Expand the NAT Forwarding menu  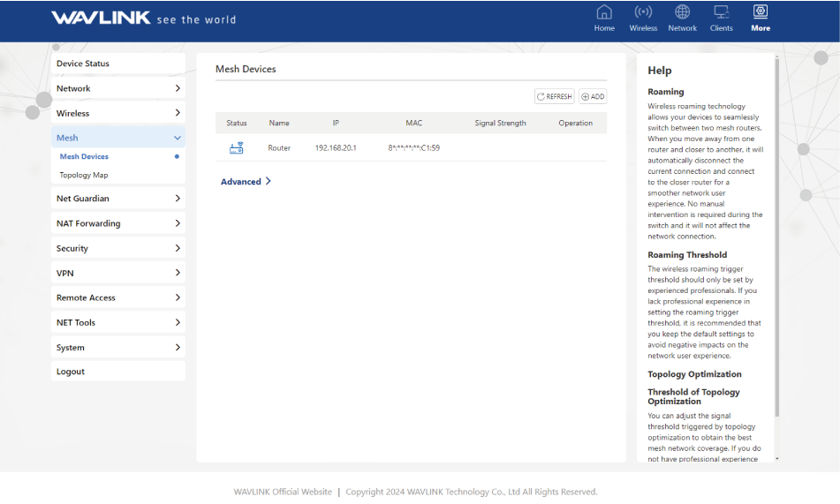117,223
